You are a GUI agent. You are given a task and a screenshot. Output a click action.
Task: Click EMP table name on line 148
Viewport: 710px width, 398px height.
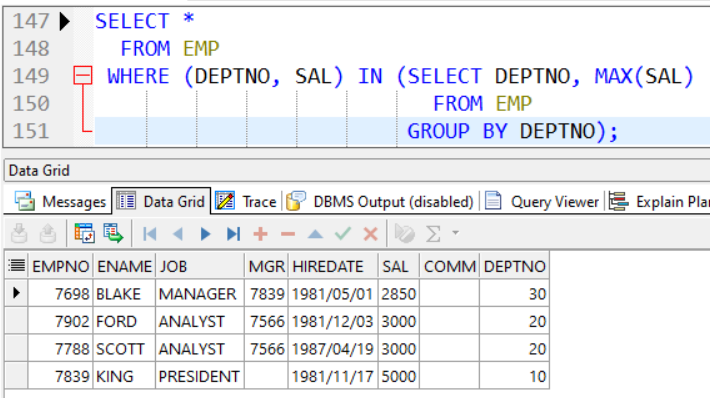pyautogui.click(x=201, y=48)
